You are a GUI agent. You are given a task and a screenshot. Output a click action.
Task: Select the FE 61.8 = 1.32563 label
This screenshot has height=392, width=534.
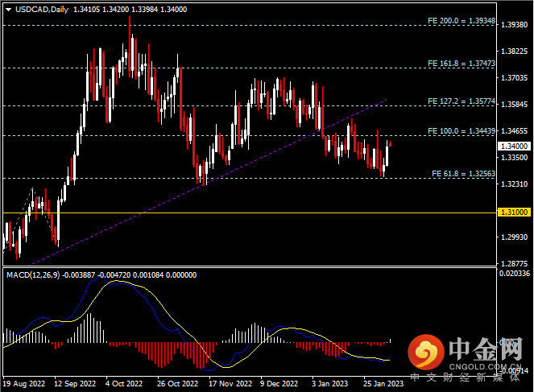[x=462, y=173]
